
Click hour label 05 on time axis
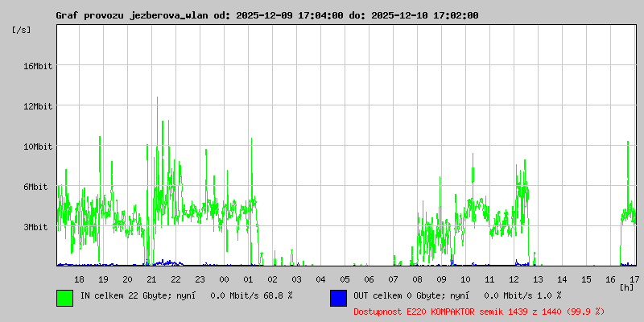point(345,279)
